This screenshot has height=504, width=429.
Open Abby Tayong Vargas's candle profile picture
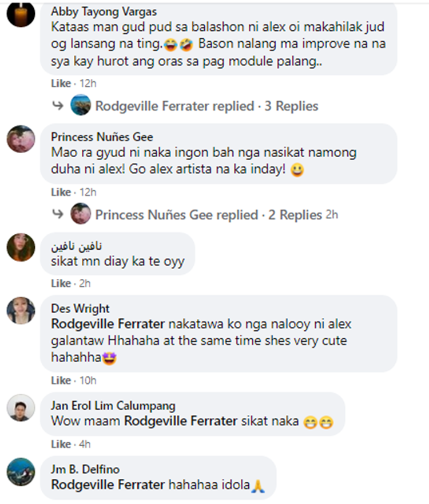(21, 13)
